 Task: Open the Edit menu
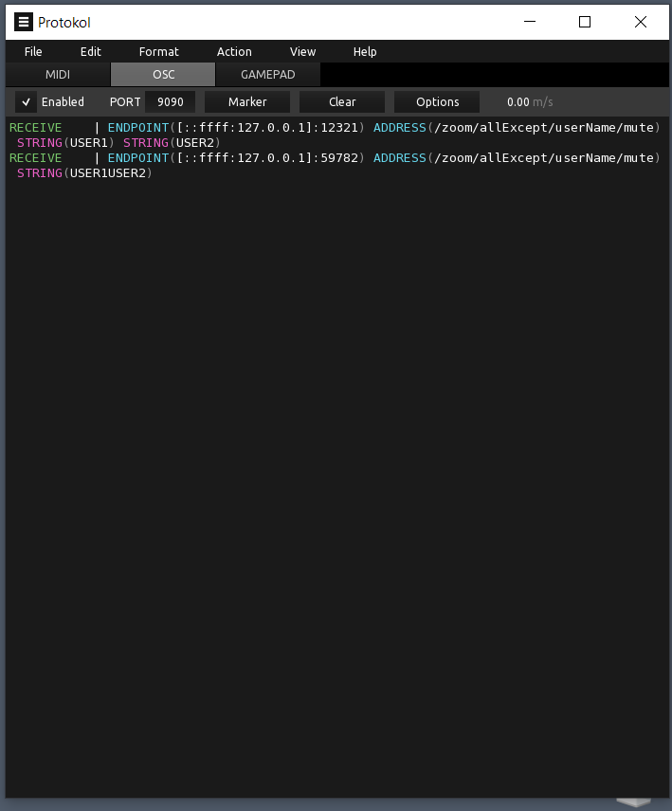[x=91, y=52]
